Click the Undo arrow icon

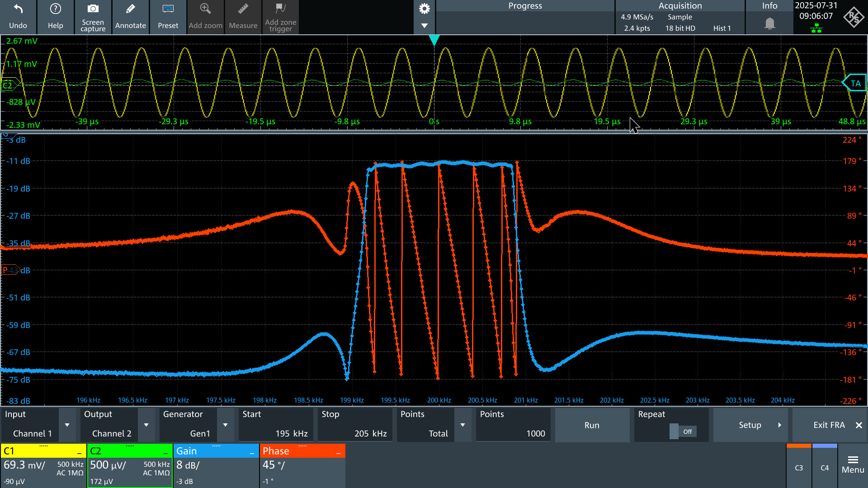point(18,9)
